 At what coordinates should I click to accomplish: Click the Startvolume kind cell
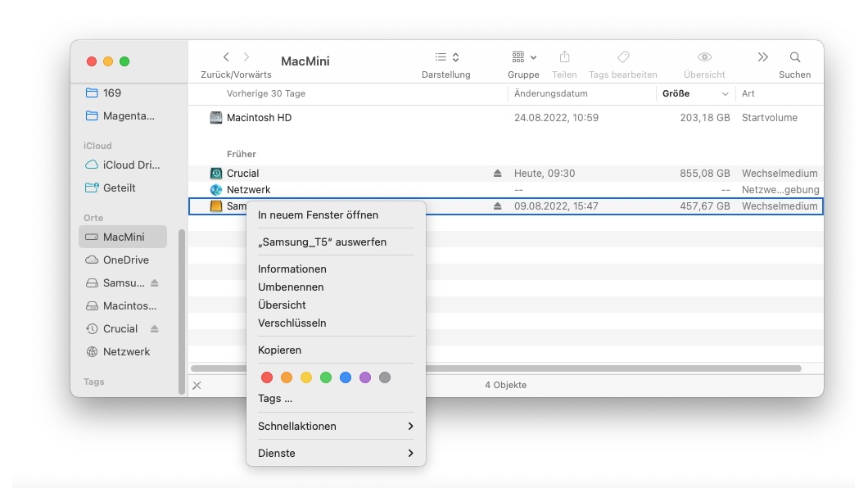click(770, 117)
